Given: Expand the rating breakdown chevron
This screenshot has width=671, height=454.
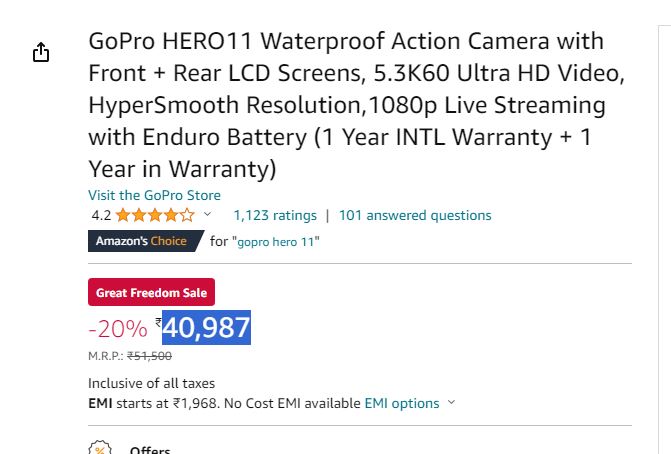Looking at the screenshot, I should pos(207,214).
